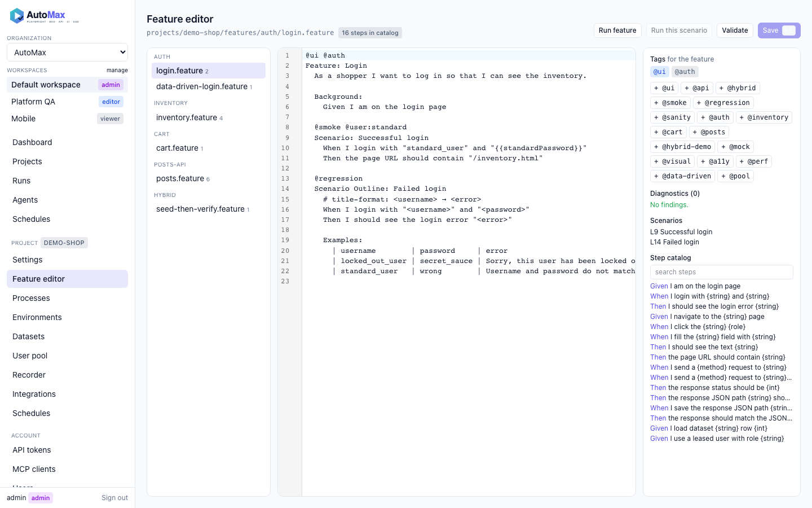Insert step 'I am on the login page'
Image resolution: width=812 pixels, height=508 pixels.
tap(722, 286)
